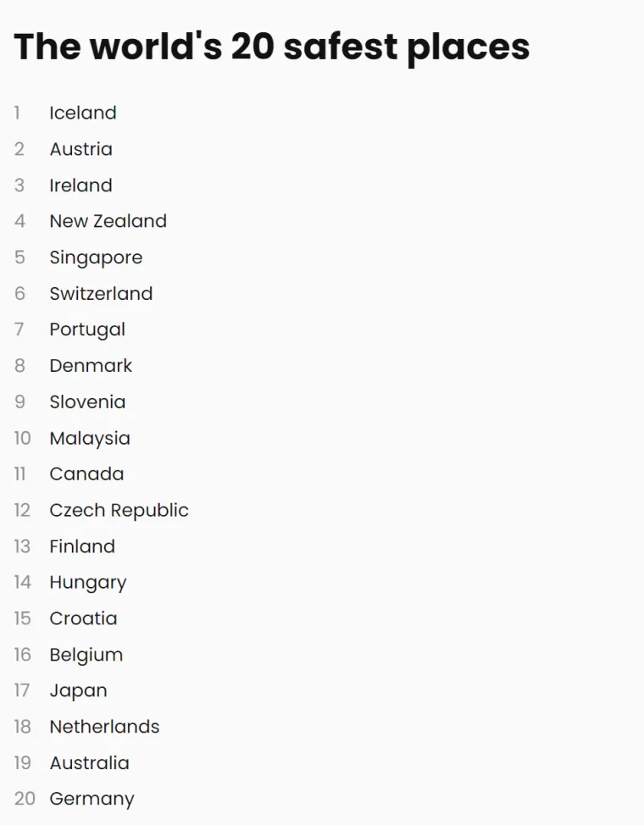The width and height of the screenshot is (644, 825).
Task: Click Czech Republic in the ranking
Action: [119, 511]
